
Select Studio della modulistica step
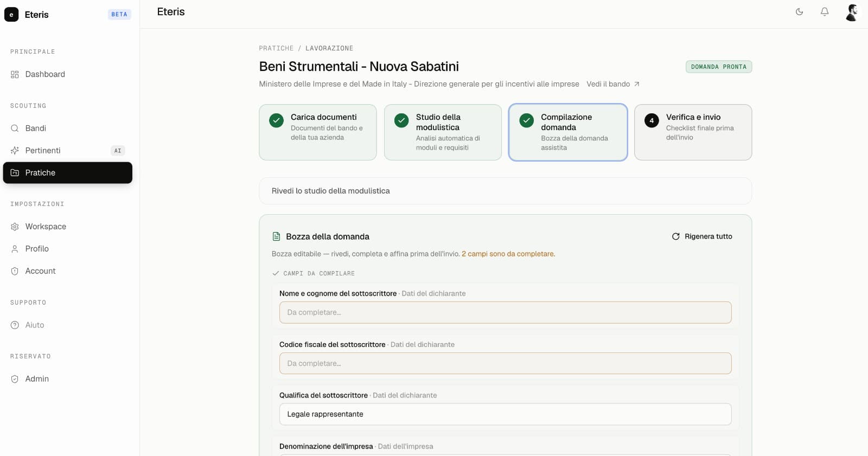(x=443, y=132)
